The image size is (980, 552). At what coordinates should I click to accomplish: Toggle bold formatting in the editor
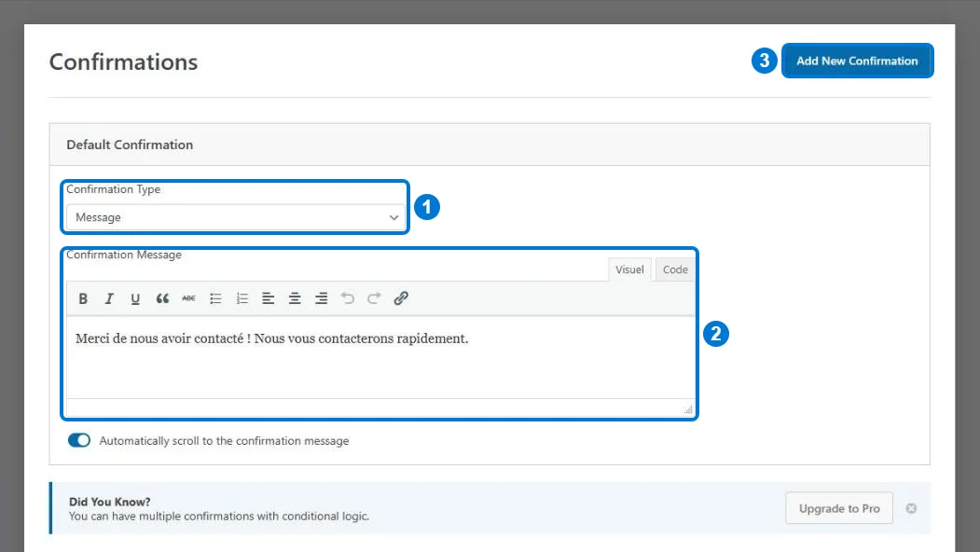pos(82,298)
